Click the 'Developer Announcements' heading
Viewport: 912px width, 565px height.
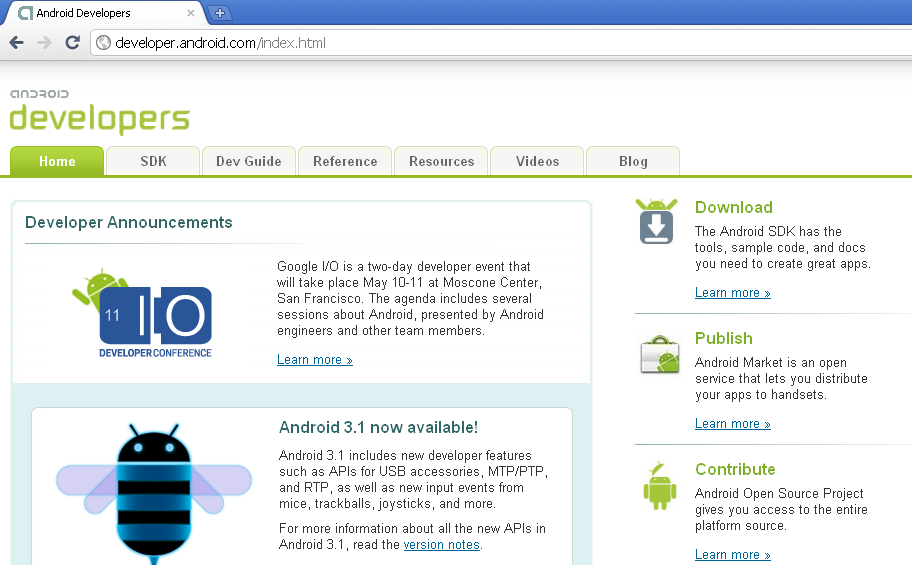point(129,222)
